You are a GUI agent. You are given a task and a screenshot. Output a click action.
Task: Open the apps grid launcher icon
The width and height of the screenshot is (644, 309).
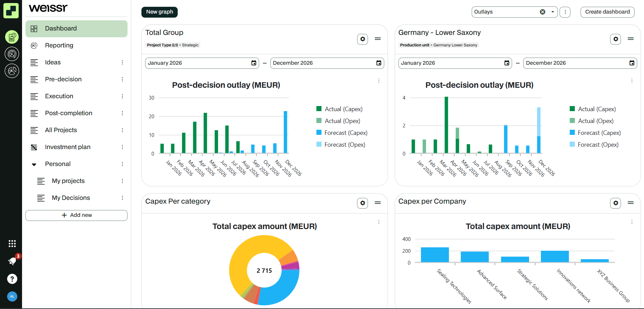(x=12, y=244)
